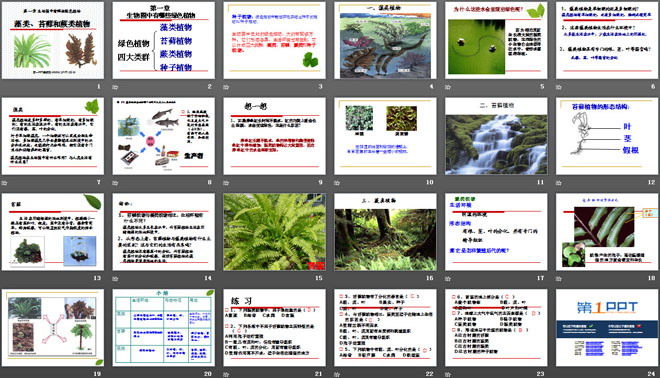Select slide 7 titled 藻类 with text
This screenshot has height=378, width=660.
(53, 136)
